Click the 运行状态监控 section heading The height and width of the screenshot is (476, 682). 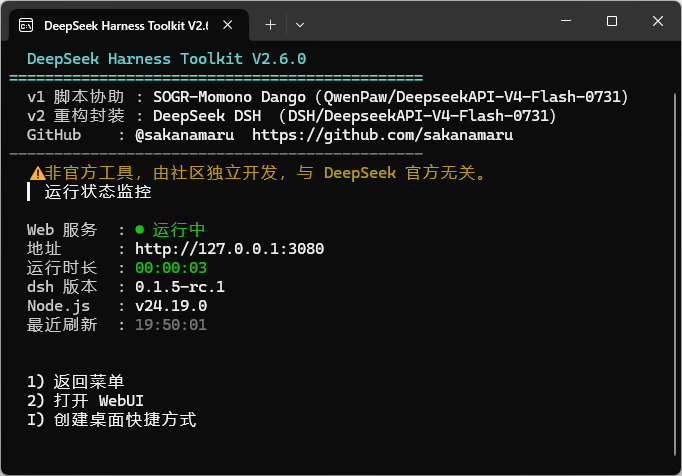pyautogui.click(x=98, y=192)
